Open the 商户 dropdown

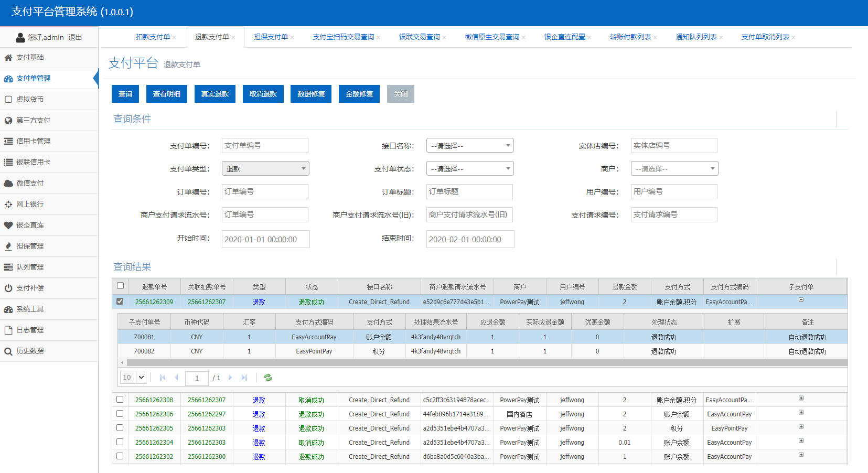[674, 168]
